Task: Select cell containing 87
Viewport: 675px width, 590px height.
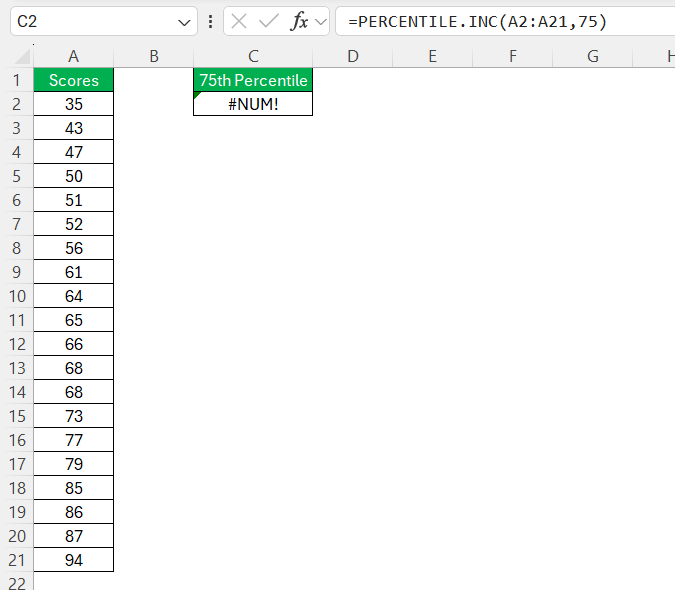Action: pyautogui.click(x=74, y=536)
